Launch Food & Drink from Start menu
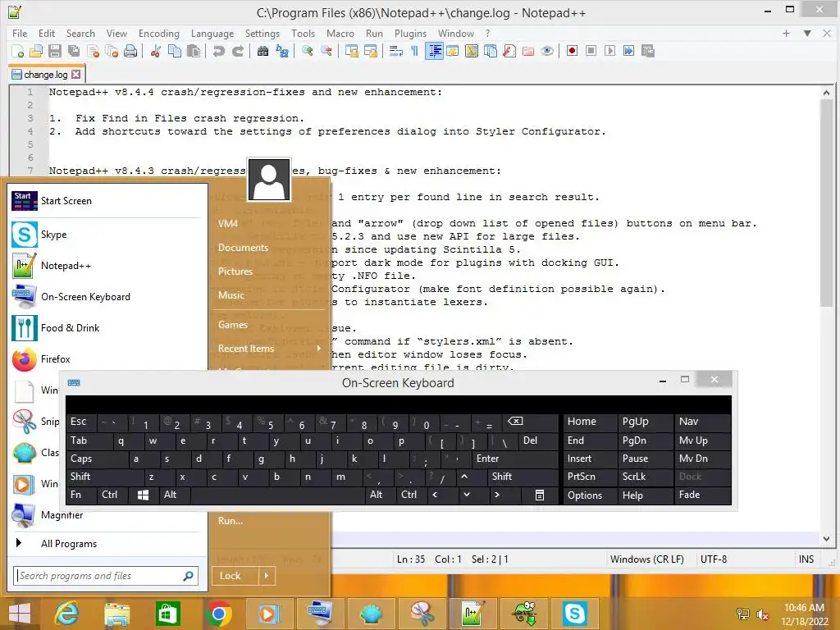 [x=107, y=328]
